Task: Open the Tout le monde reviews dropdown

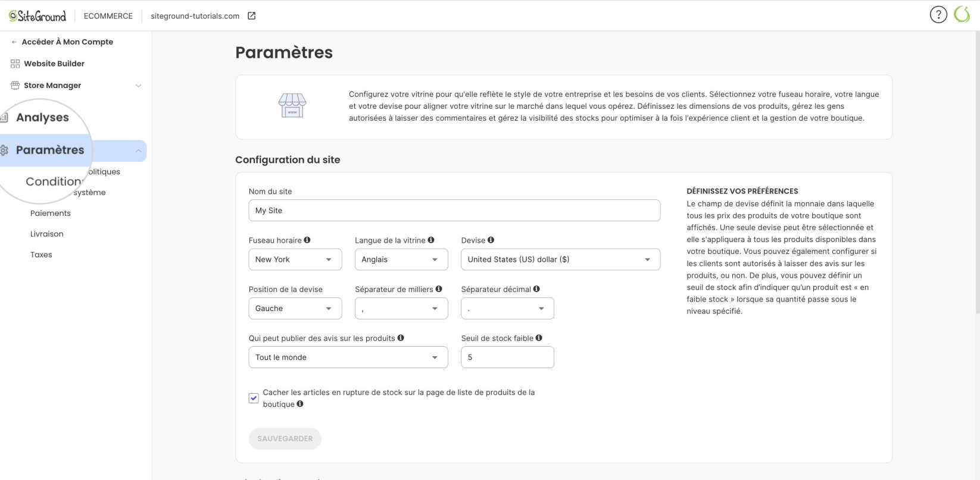Action: [x=348, y=357]
